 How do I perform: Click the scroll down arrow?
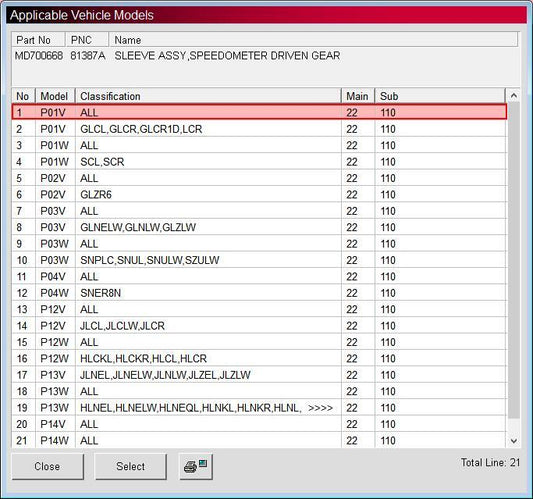pos(514,441)
